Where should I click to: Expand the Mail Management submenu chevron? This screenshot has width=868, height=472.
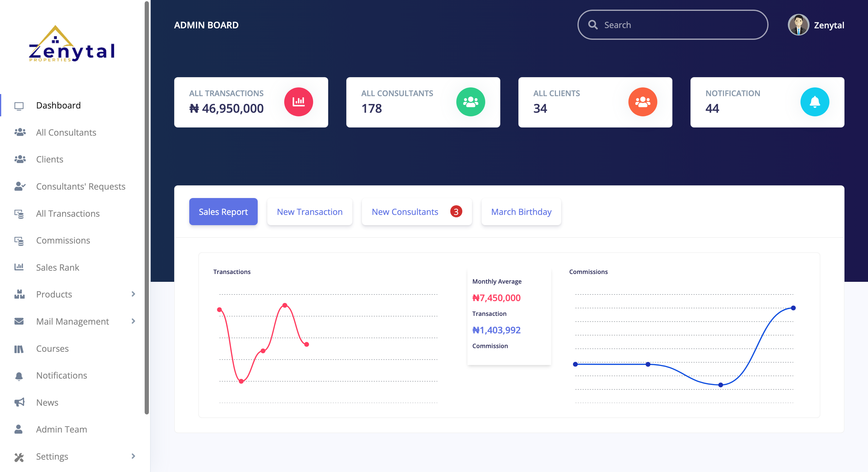(x=134, y=321)
